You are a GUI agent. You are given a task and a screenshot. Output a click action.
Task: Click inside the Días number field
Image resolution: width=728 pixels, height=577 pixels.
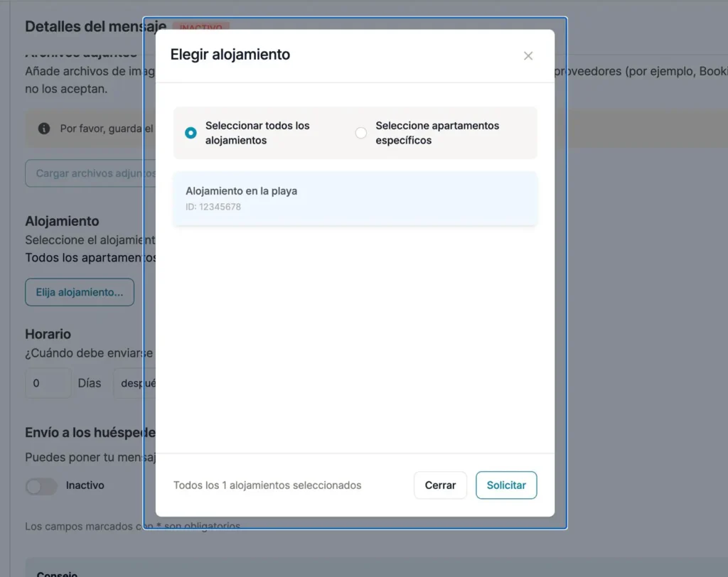(x=48, y=383)
